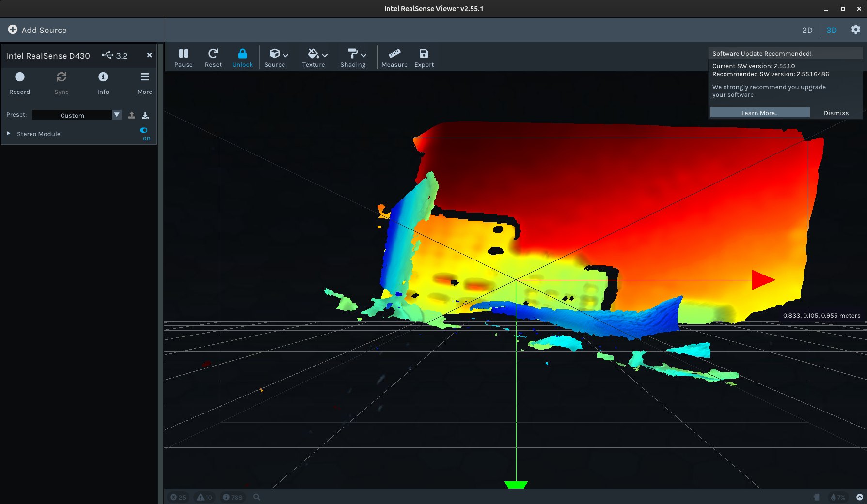
Task: Activate the Measure ruler tool
Action: 394,58
